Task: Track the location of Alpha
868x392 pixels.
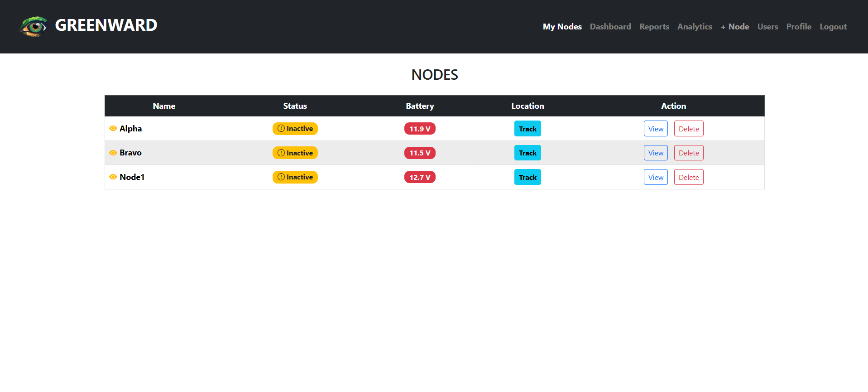Action: (x=528, y=129)
